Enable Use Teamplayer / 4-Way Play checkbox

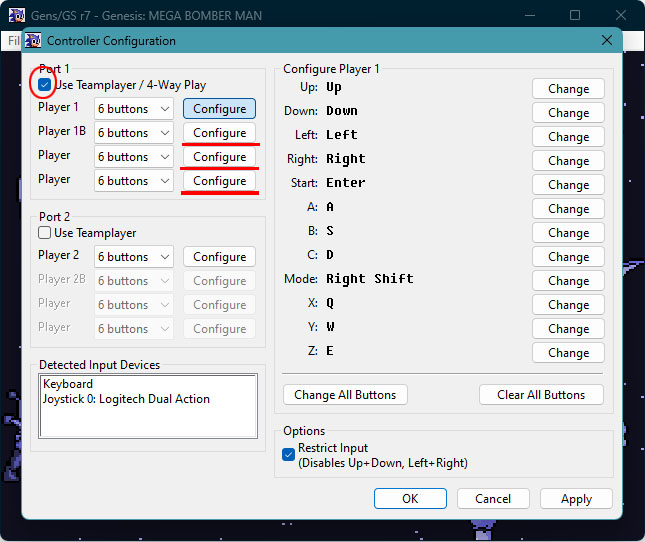click(x=45, y=85)
